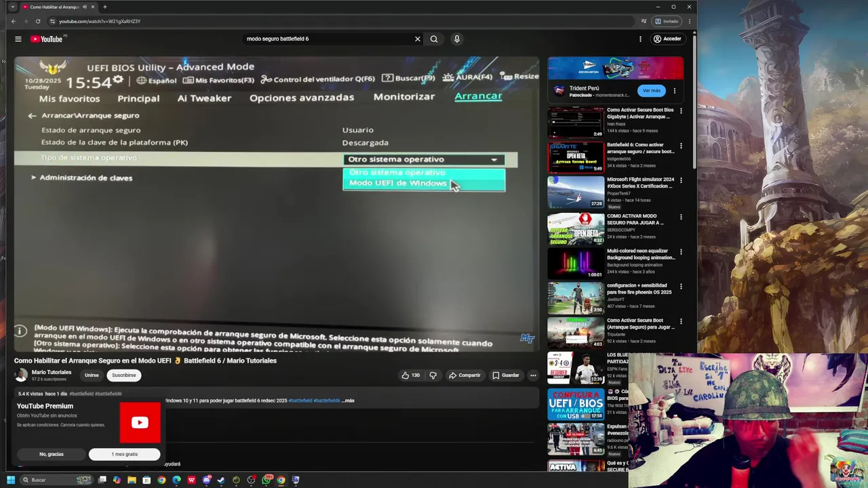Image resolution: width=868 pixels, height=488 pixels.
Task: Save video with Guardar button
Action: pyautogui.click(x=506, y=375)
